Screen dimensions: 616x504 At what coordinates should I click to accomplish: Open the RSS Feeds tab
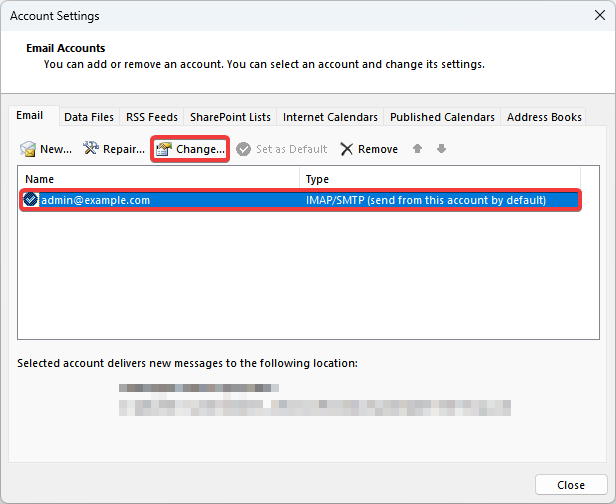[x=151, y=117]
